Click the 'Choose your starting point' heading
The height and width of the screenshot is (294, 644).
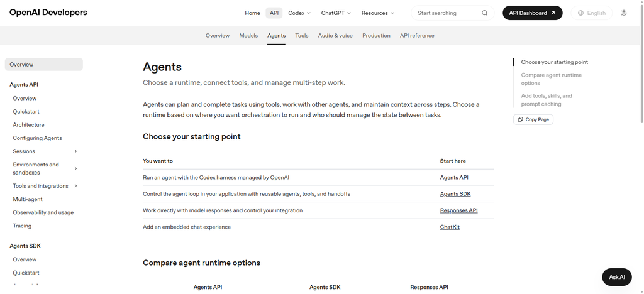(191, 136)
